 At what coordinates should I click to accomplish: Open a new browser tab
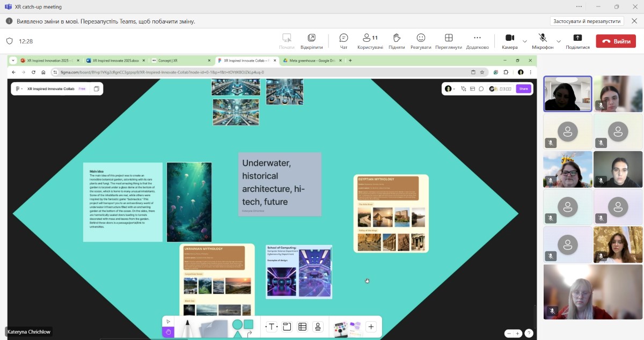tap(350, 61)
